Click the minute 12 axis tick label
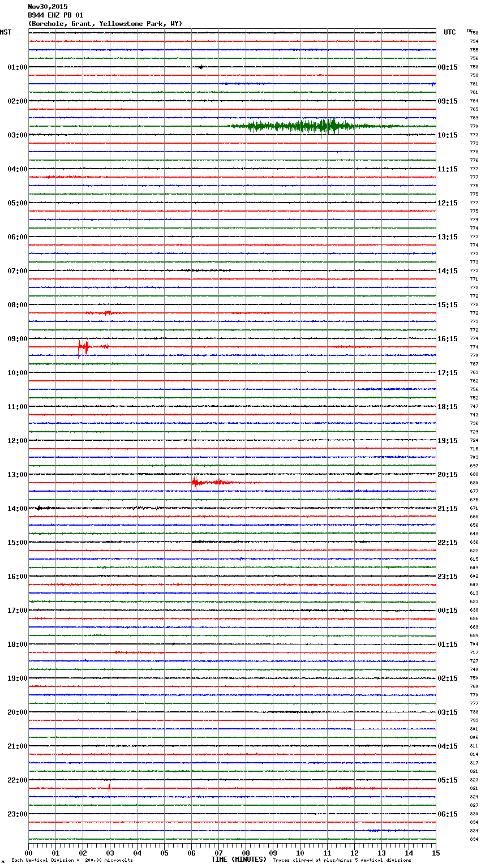The height and width of the screenshot is (868, 481). pos(354,853)
